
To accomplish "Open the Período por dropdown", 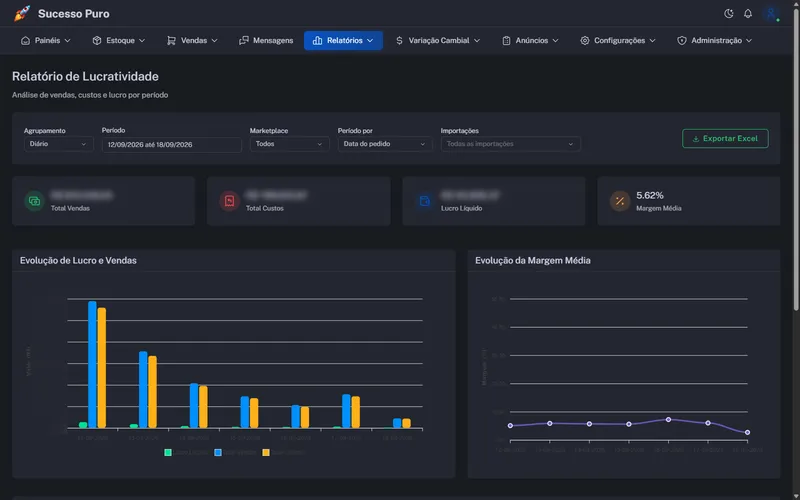I will 385,144.
